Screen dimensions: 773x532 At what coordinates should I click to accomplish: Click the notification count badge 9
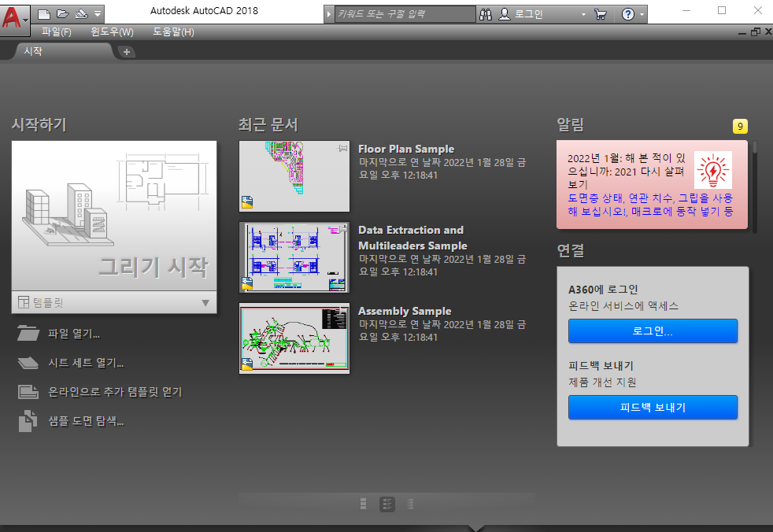(x=740, y=126)
